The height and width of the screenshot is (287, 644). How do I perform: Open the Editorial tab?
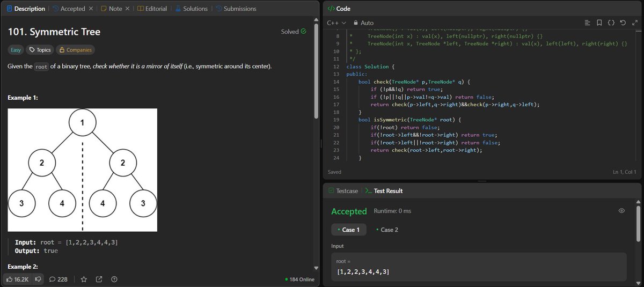pyautogui.click(x=152, y=9)
